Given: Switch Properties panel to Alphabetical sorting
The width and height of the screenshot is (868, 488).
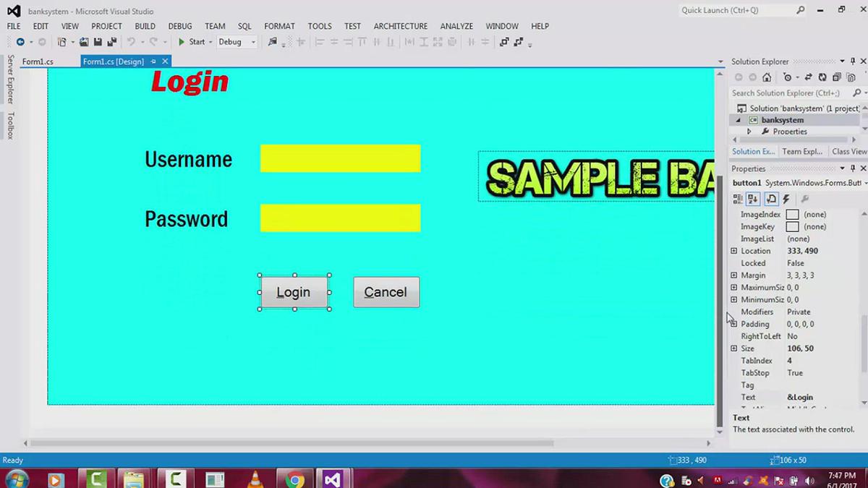Looking at the screenshot, I should [x=752, y=200].
